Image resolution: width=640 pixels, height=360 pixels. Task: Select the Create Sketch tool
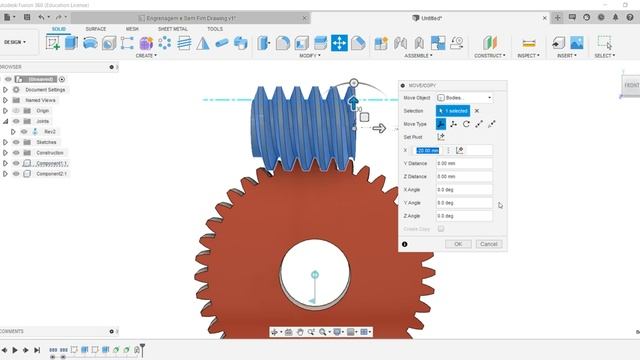53,43
